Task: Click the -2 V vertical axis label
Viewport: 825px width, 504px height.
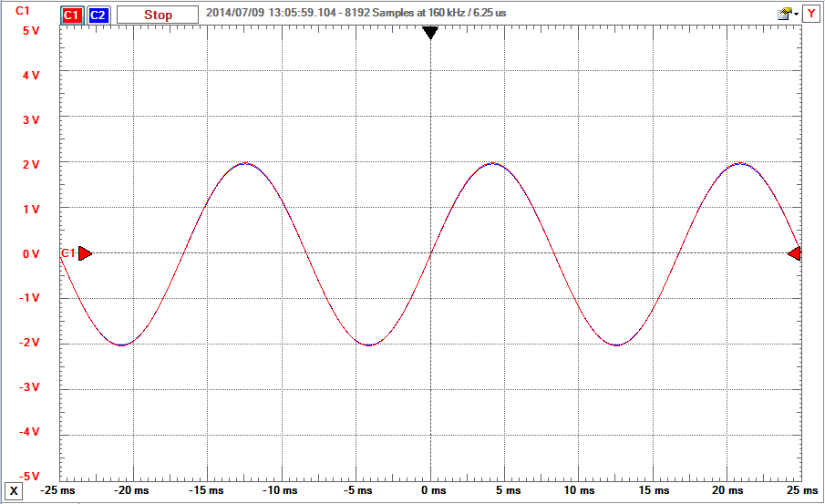Action: [29, 343]
